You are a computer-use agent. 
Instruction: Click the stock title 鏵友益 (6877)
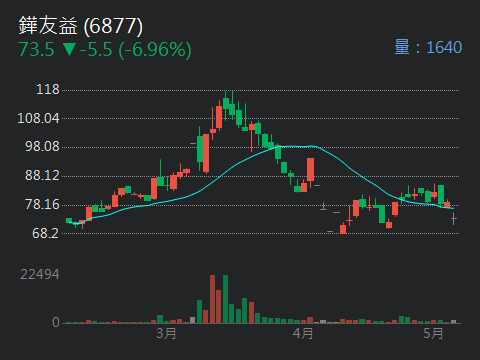coord(81,26)
